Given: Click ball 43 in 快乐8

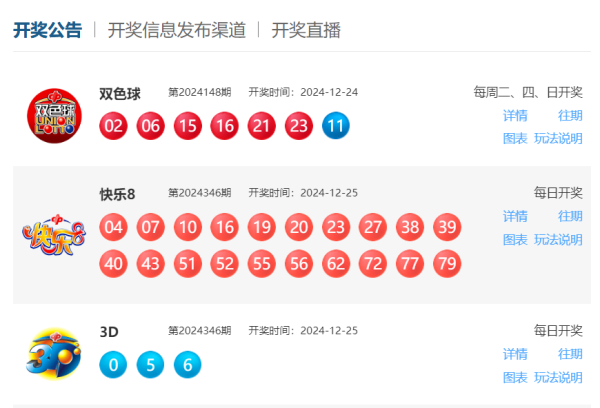Looking at the screenshot, I should [150, 264].
